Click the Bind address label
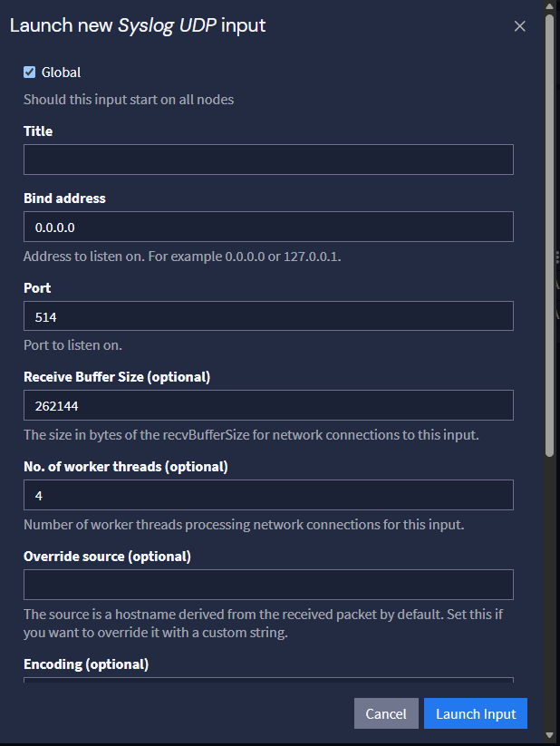 (x=64, y=199)
